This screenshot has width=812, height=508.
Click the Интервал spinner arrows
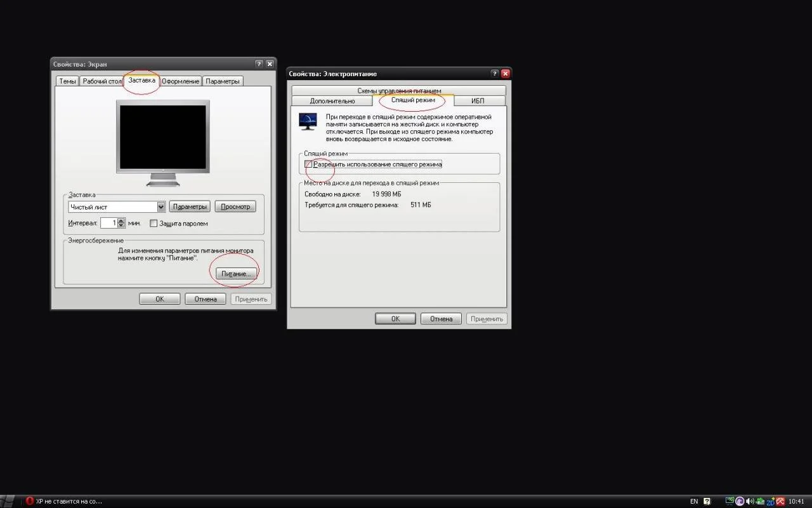click(x=121, y=223)
